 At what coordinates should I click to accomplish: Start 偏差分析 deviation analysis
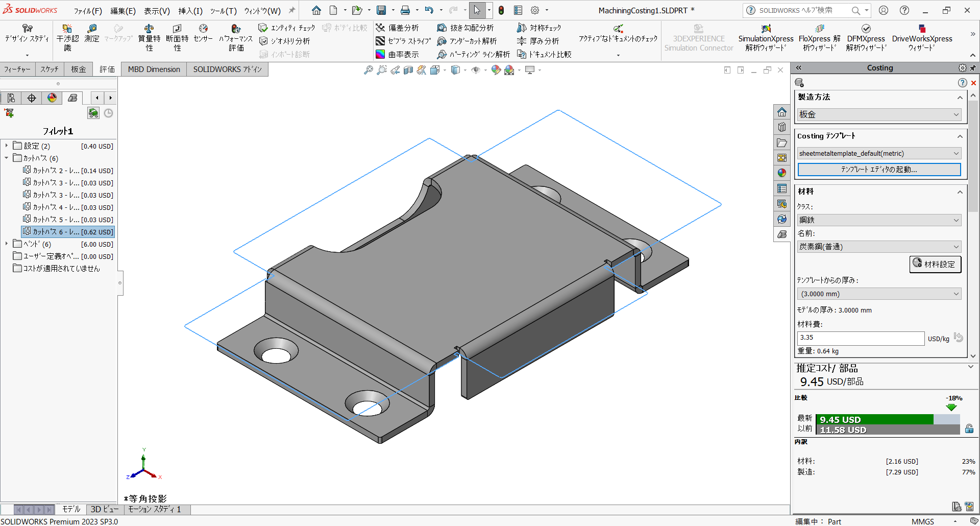click(x=397, y=28)
